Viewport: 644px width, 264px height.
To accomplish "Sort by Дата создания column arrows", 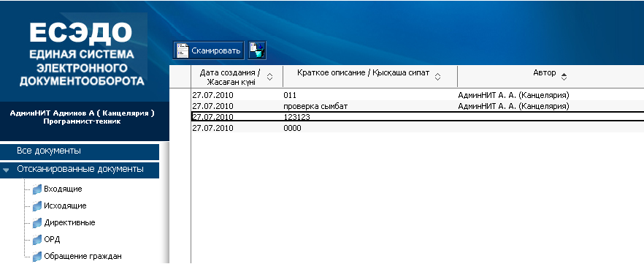I will [270, 77].
